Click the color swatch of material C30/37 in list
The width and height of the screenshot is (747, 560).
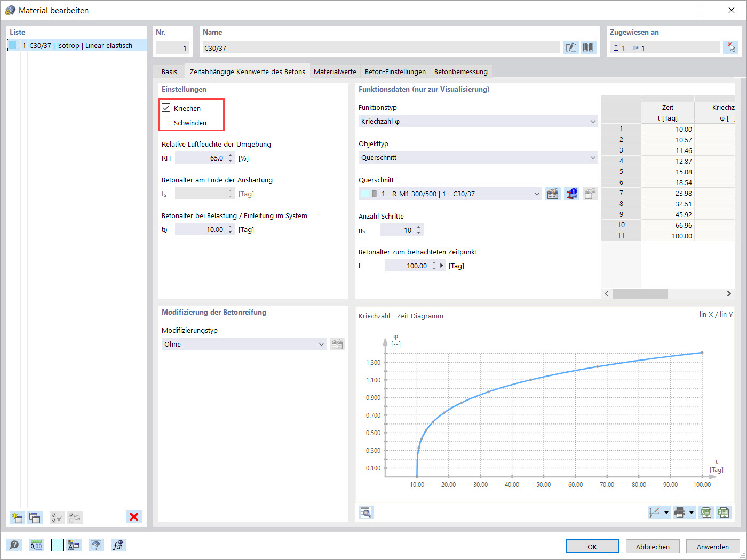tap(14, 45)
